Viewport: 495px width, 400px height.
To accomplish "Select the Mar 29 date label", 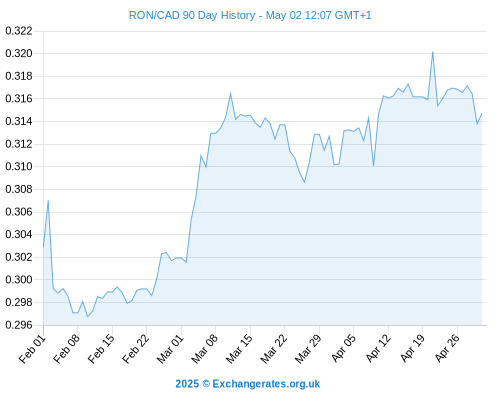I will point(309,349).
